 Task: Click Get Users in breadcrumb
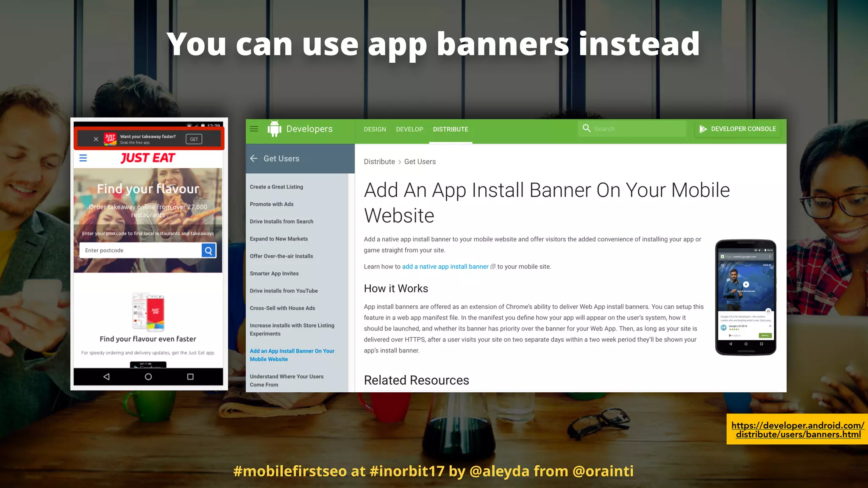(420, 162)
